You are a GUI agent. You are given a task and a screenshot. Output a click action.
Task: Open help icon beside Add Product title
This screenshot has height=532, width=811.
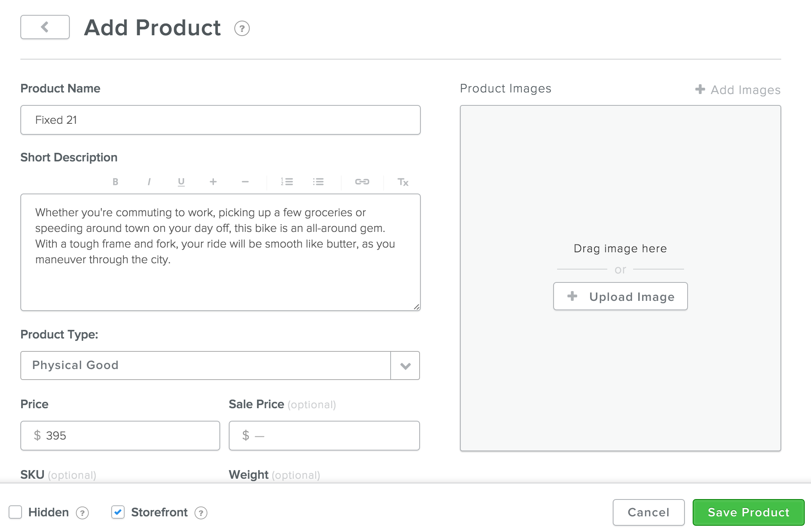click(242, 29)
